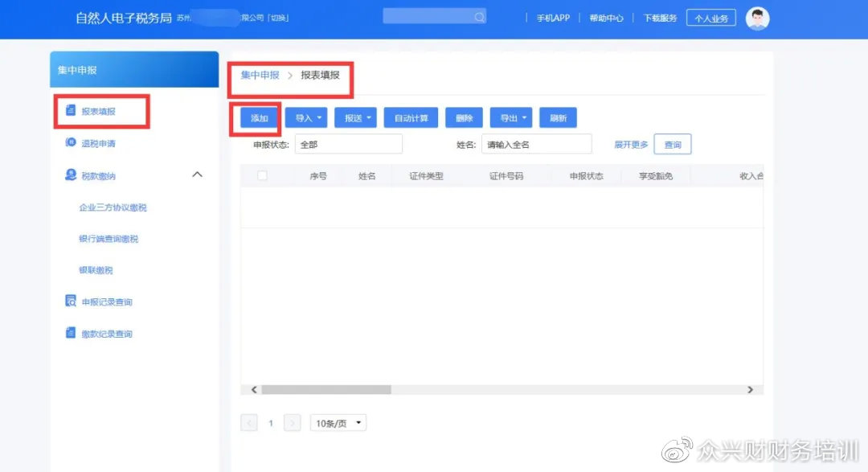Click the horizontal scrollbar thumb under table

click(326, 389)
